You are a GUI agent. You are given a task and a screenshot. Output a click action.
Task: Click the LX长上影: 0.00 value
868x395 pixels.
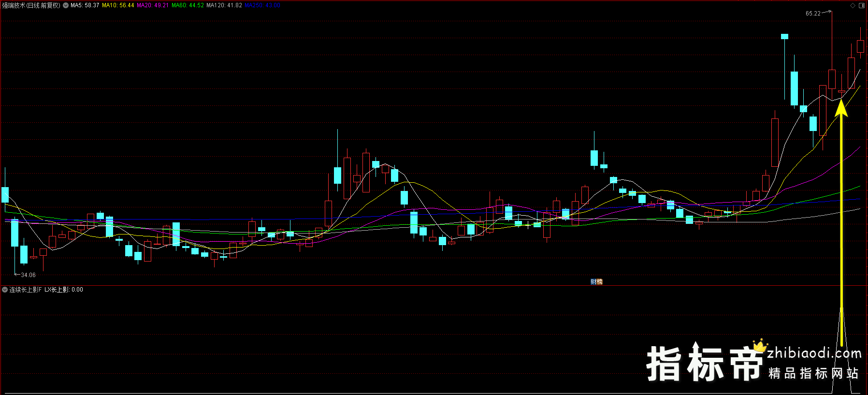click(64, 290)
